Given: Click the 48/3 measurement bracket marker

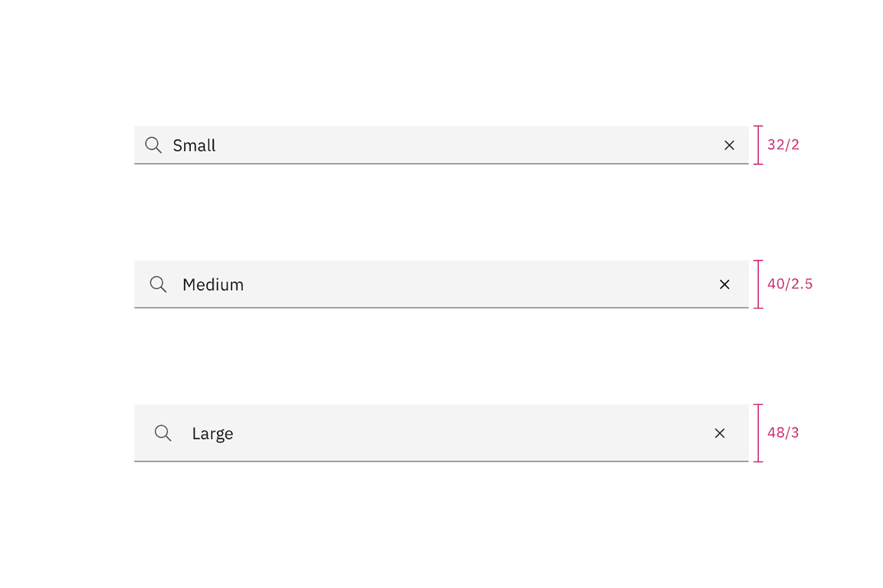Looking at the screenshot, I should click(758, 432).
